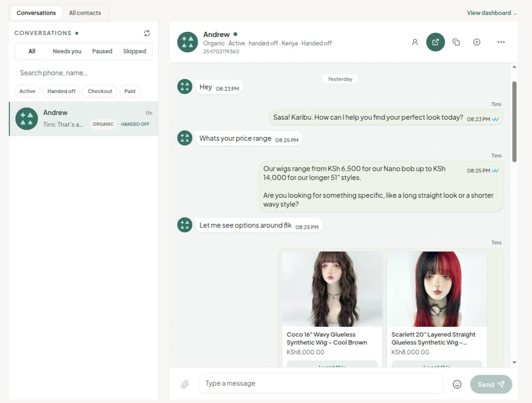
Task: Click the 'Our wigs range from KSh 6,500' message
Action: 381,186
